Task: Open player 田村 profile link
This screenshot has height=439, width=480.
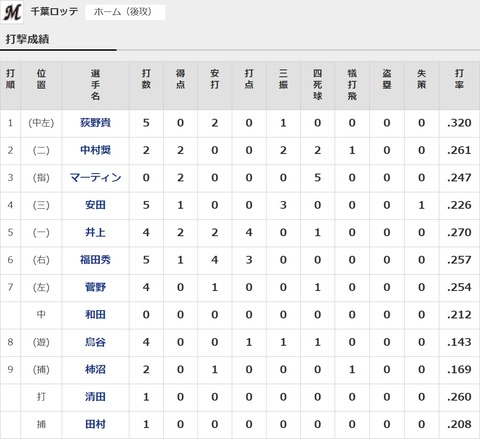Action: point(95,424)
